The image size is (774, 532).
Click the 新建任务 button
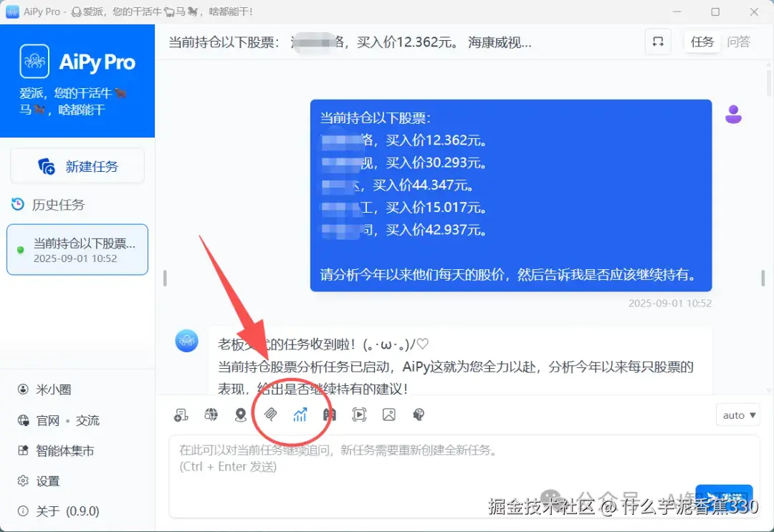[x=77, y=165]
